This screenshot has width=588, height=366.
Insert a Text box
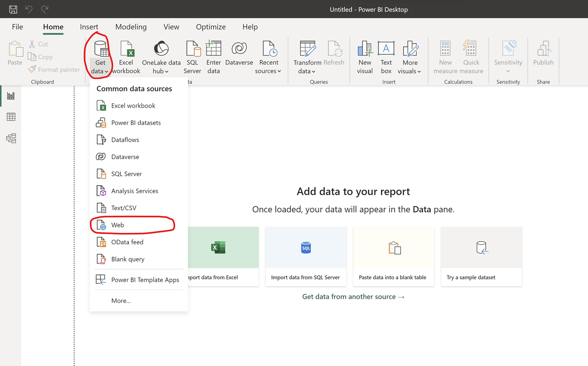pyautogui.click(x=386, y=57)
